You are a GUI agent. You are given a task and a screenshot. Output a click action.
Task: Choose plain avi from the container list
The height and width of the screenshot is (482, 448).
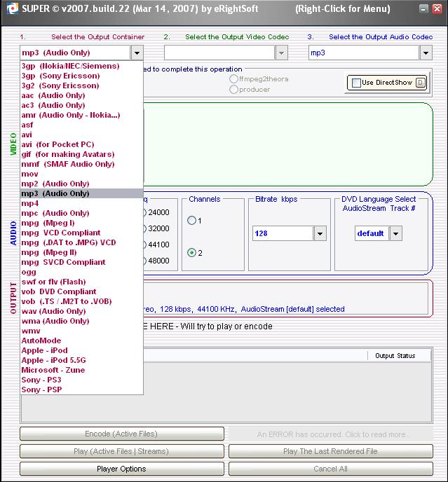(81, 135)
